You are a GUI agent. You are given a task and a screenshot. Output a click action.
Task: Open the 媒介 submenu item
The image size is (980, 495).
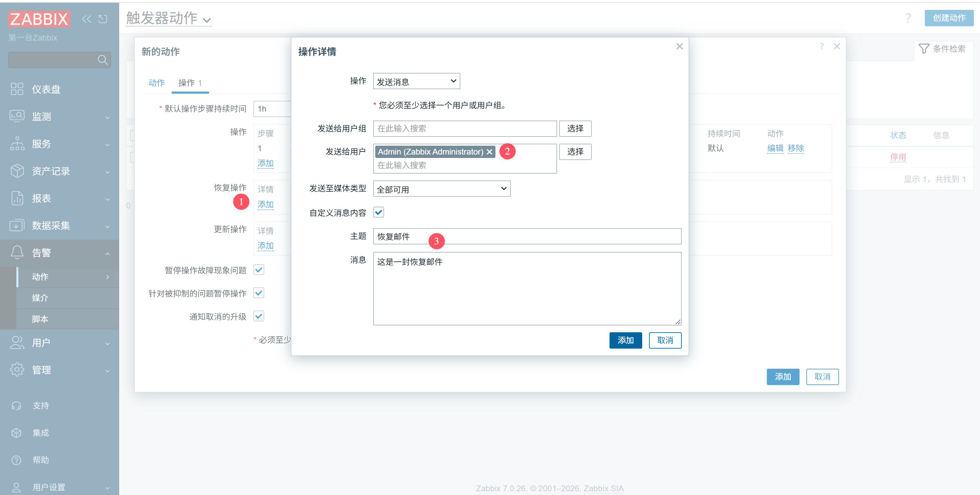pyautogui.click(x=68, y=298)
